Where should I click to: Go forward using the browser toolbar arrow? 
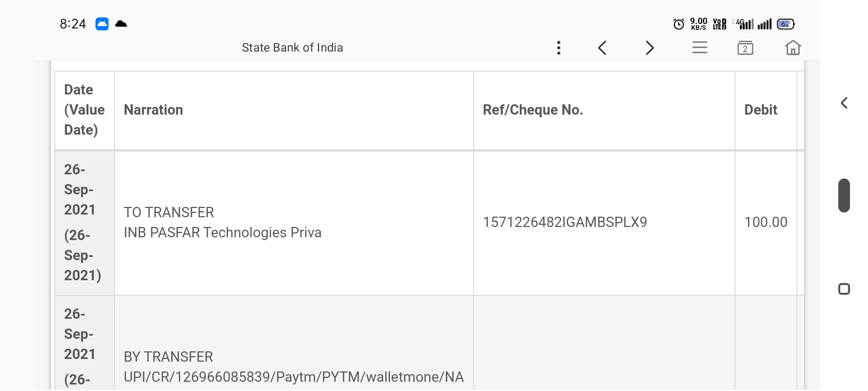click(x=649, y=48)
